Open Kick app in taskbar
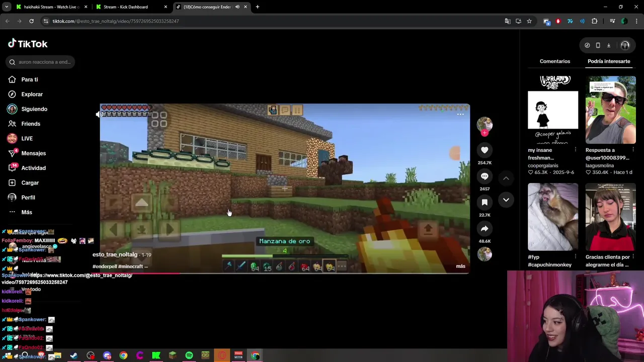Screen dimensions: 644x362 point(156,355)
